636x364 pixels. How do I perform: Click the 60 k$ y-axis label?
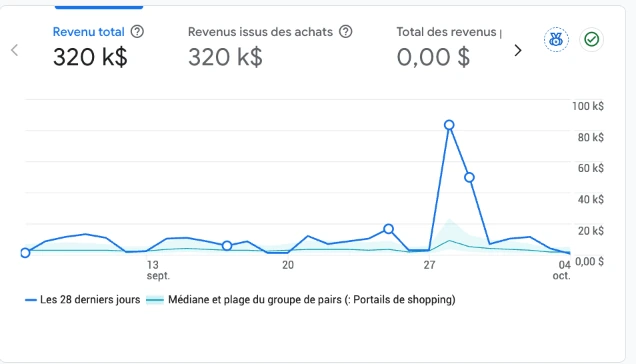pyautogui.click(x=591, y=168)
